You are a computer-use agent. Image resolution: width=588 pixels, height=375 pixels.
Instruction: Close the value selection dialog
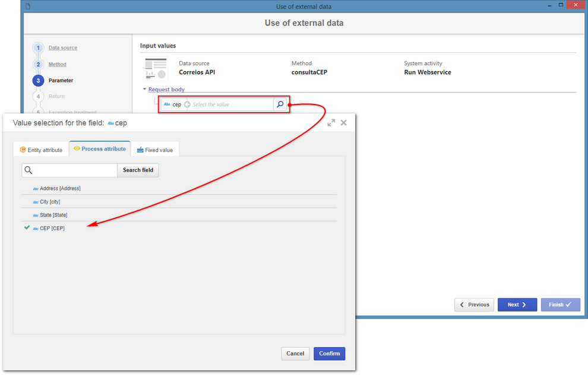coord(343,123)
